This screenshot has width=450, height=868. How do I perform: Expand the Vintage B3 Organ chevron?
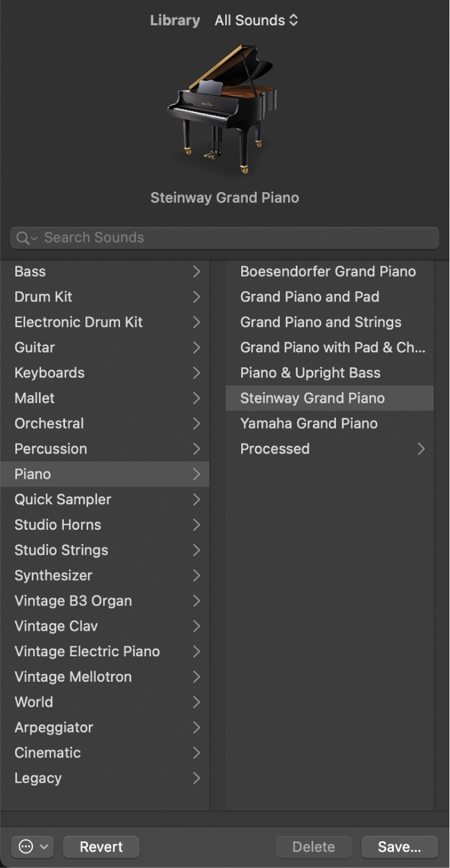click(196, 601)
